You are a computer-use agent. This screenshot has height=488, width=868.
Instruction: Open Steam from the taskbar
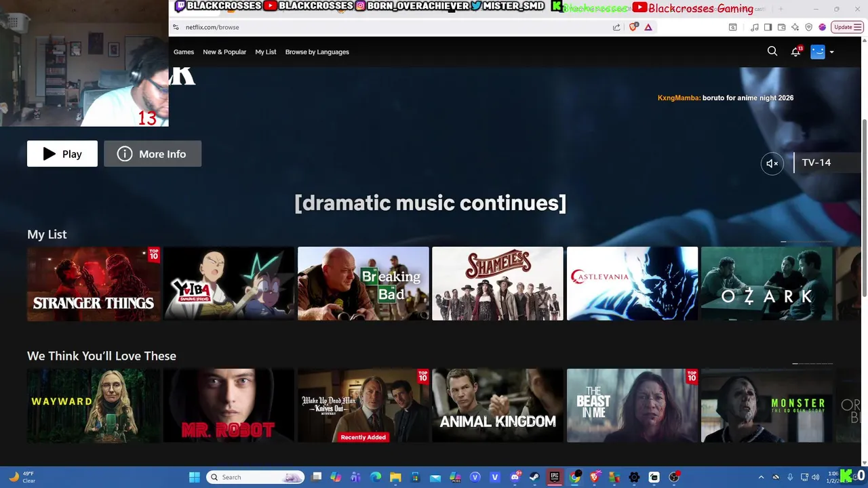(x=534, y=477)
